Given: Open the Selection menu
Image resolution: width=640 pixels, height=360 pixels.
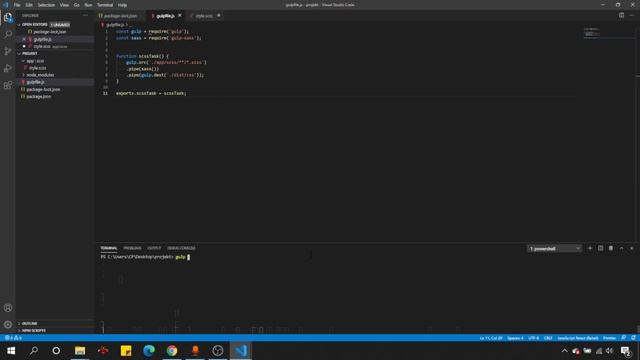Looking at the screenshot, I should pos(46,5).
